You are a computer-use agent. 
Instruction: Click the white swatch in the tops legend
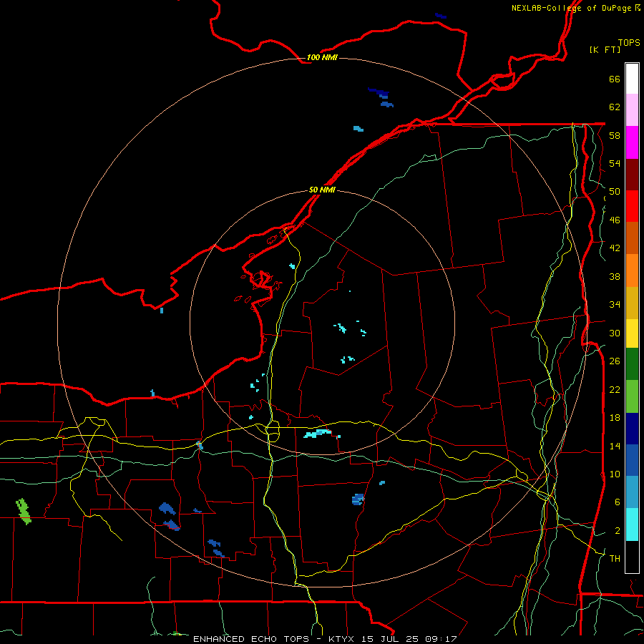(632, 79)
